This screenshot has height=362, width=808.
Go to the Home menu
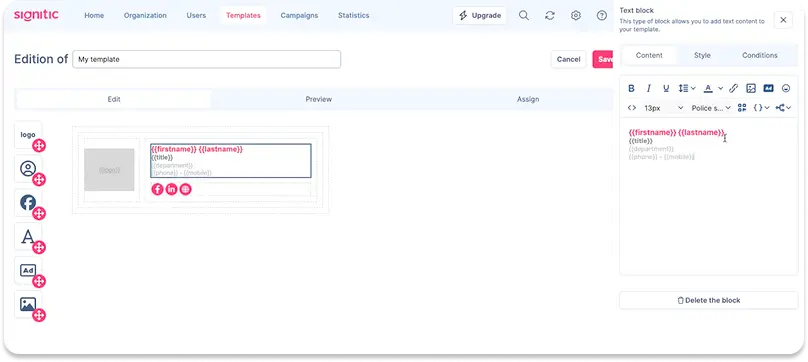pos(94,15)
